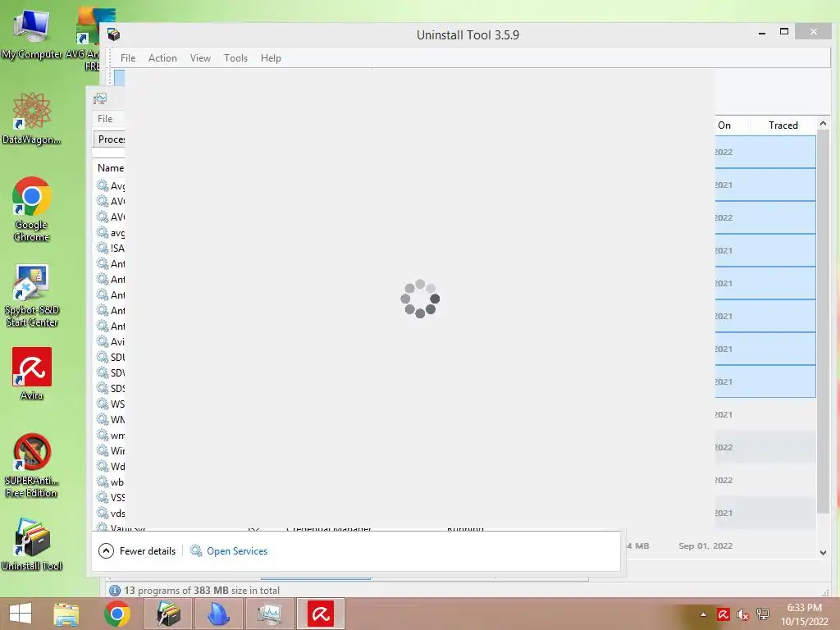840x630 pixels.
Task: Select the gear icon of the !SA service
Action: point(103,248)
